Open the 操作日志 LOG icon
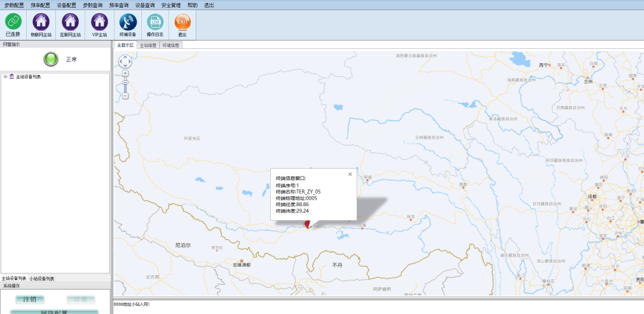Image resolution: width=644 pixels, height=314 pixels. [x=155, y=21]
